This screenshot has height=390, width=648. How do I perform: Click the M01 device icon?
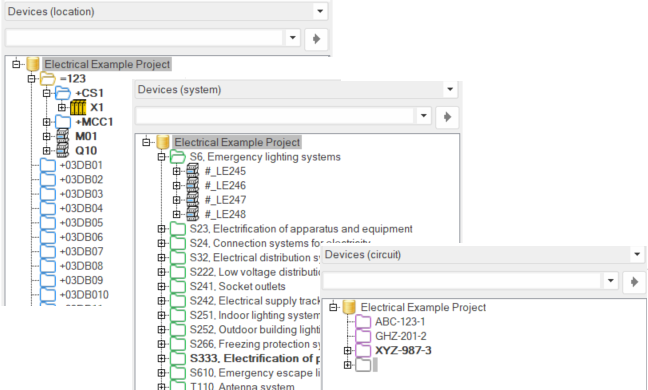coord(62,136)
